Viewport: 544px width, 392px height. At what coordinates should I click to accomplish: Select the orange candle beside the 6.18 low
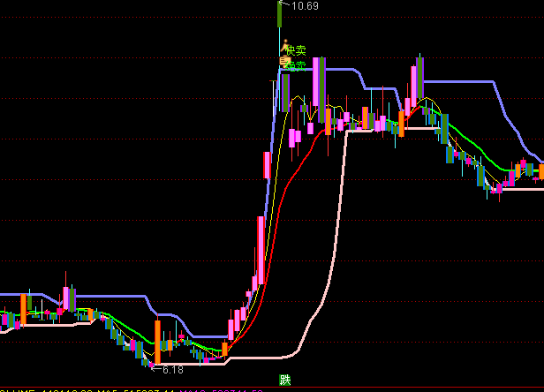point(157,340)
